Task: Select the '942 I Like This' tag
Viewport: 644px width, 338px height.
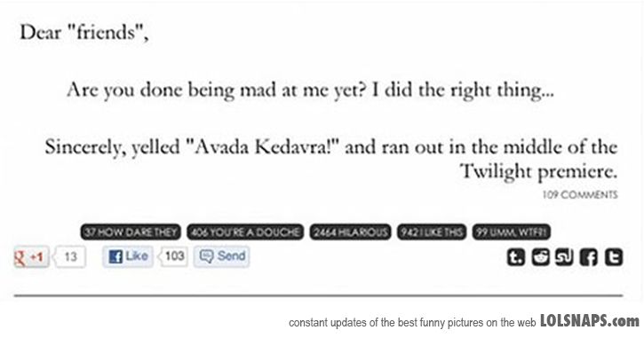Action: [x=432, y=232]
